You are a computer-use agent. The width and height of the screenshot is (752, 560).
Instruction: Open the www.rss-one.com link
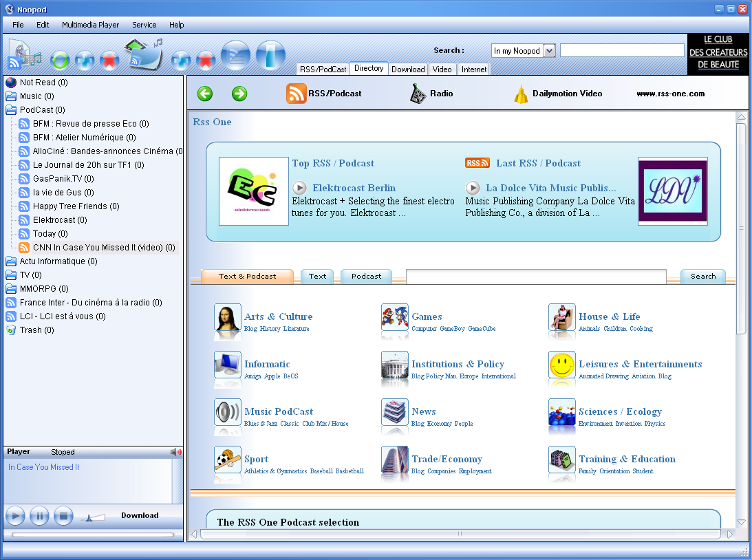(x=670, y=94)
